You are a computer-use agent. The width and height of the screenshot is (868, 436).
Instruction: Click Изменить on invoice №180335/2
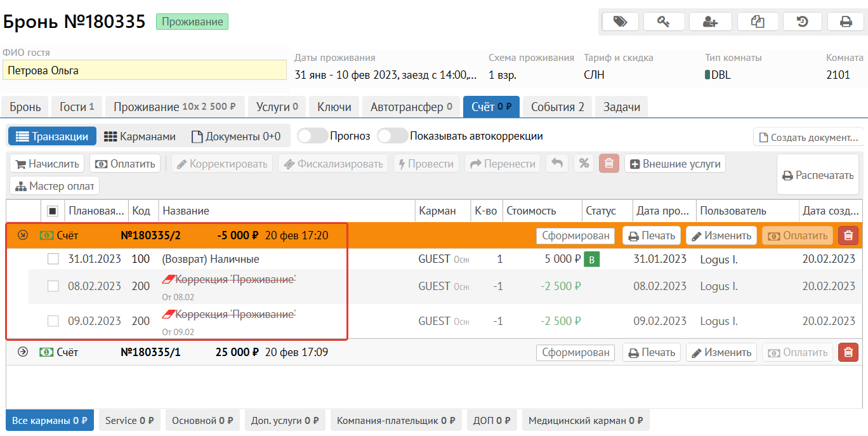721,235
